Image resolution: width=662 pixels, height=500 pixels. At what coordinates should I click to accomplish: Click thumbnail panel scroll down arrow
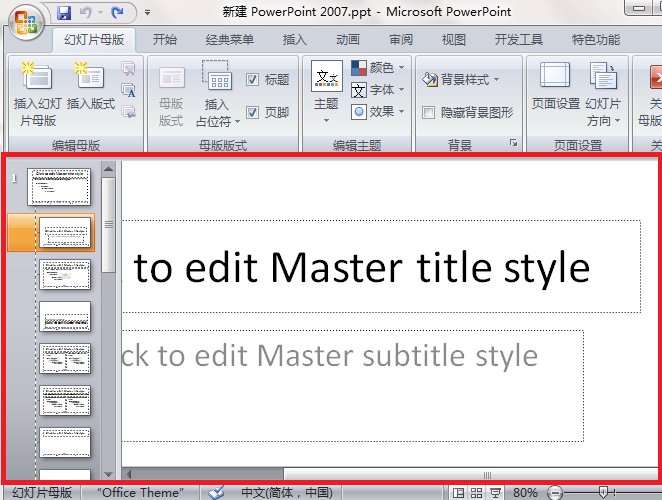click(109, 474)
